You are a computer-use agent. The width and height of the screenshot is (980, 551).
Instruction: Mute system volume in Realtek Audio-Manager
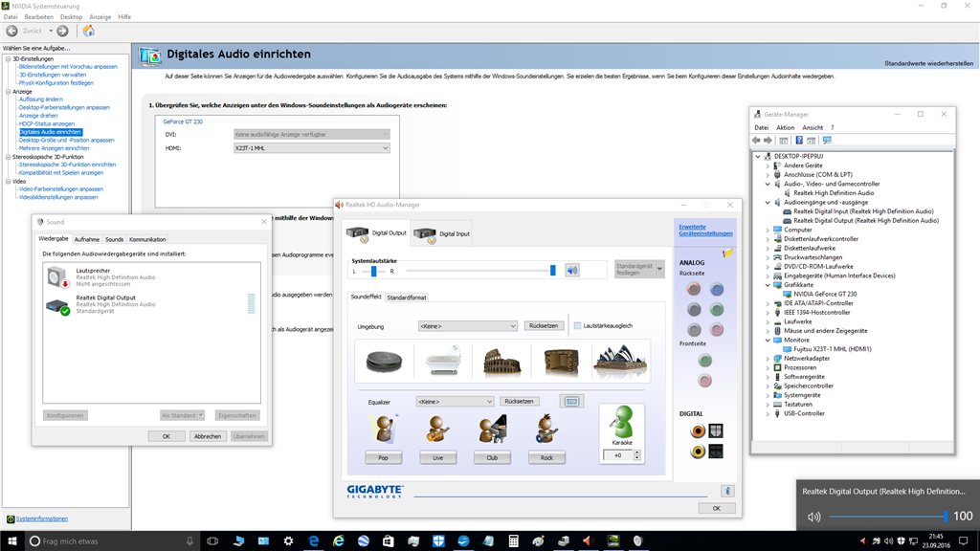tap(572, 271)
